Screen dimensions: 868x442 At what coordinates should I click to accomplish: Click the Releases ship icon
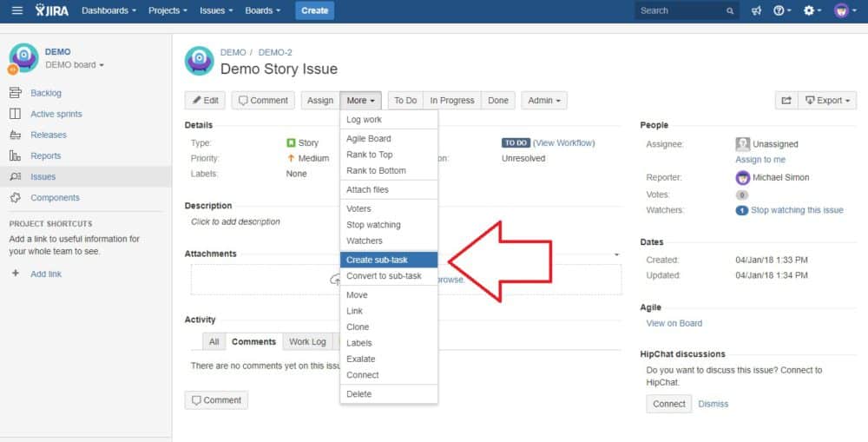click(16, 135)
